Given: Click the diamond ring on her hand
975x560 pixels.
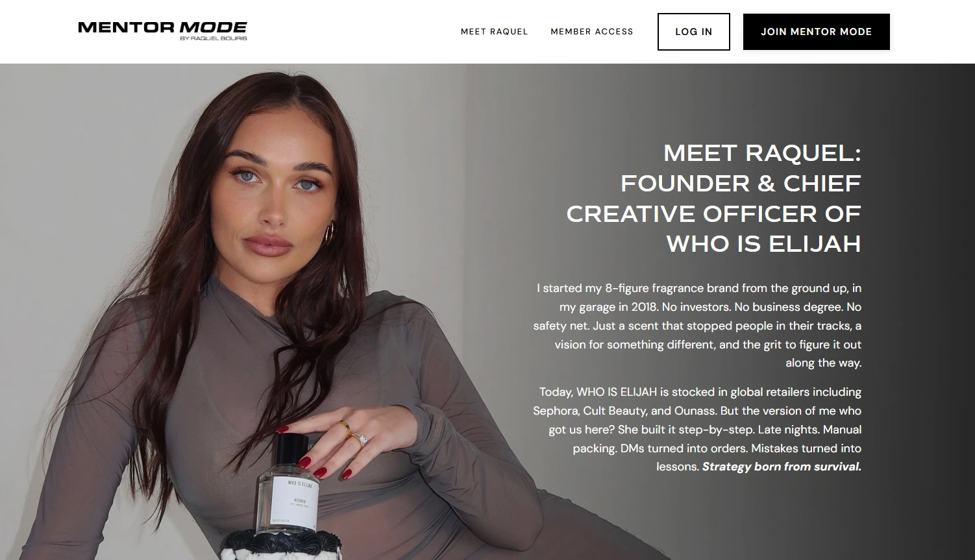Looking at the screenshot, I should click(x=362, y=439).
